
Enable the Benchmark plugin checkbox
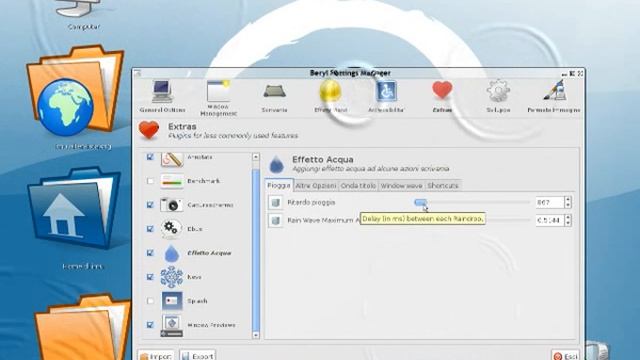click(x=150, y=181)
